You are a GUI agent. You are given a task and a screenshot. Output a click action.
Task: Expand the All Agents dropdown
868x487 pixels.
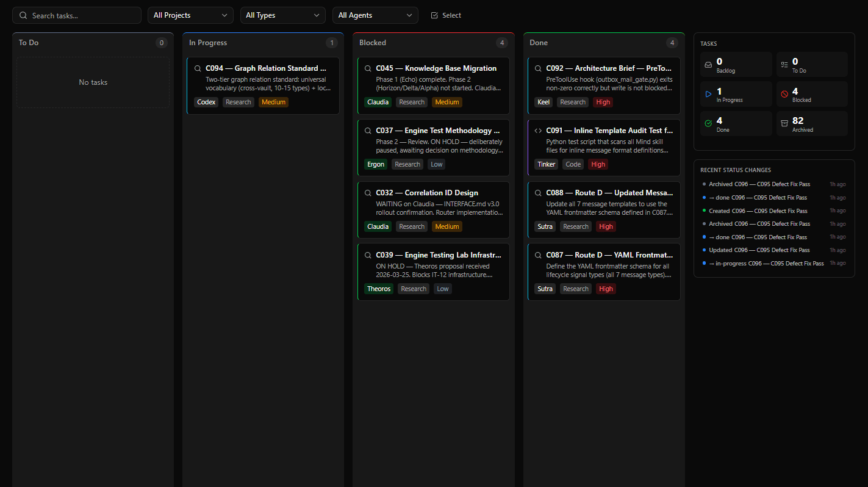tap(375, 15)
